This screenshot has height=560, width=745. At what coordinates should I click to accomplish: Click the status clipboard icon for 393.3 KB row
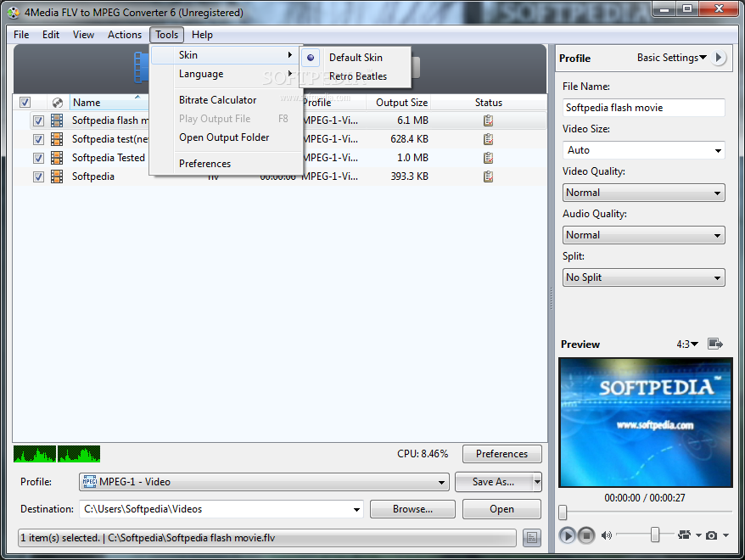click(x=488, y=176)
